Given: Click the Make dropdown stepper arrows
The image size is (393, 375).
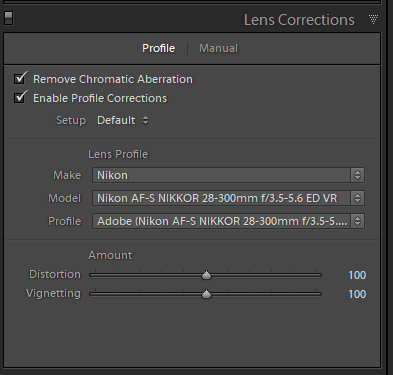Looking at the screenshot, I should 357,175.
